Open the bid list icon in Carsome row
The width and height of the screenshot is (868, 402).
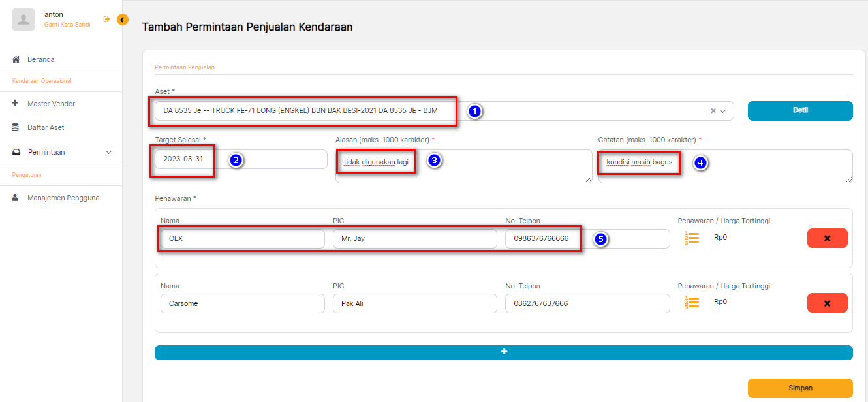point(692,303)
